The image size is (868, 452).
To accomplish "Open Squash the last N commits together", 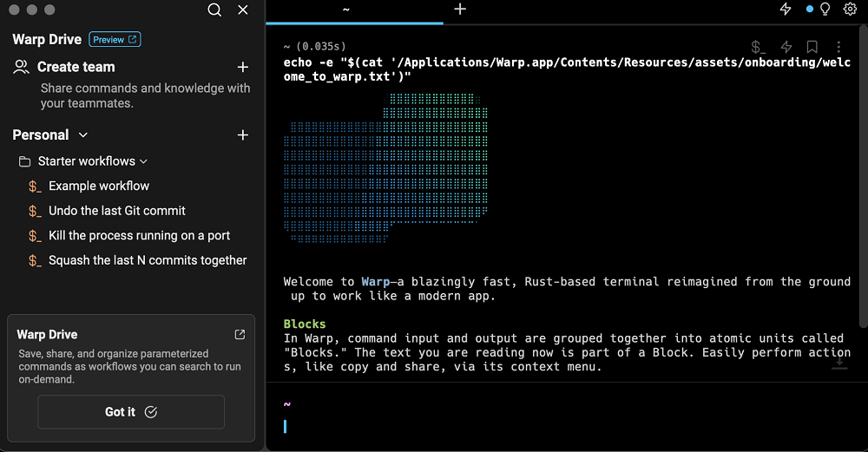I will 148,260.
